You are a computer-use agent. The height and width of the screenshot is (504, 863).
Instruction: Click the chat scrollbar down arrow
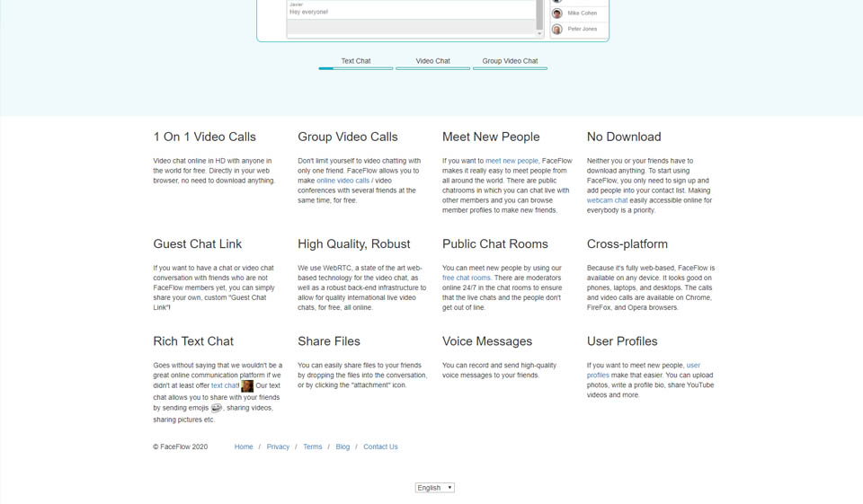pos(539,33)
